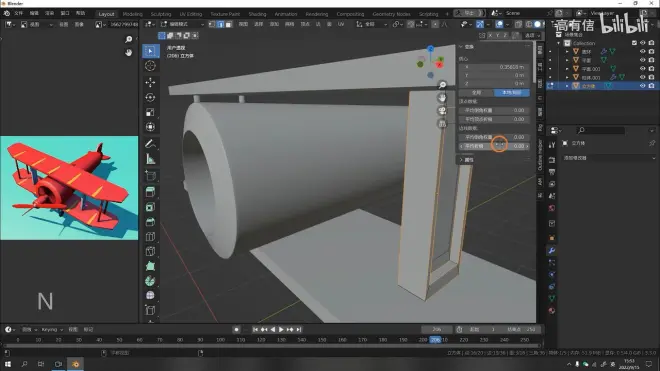Click the 全局 global button in transform panel
The width and height of the screenshot is (660, 371).
(x=476, y=93)
